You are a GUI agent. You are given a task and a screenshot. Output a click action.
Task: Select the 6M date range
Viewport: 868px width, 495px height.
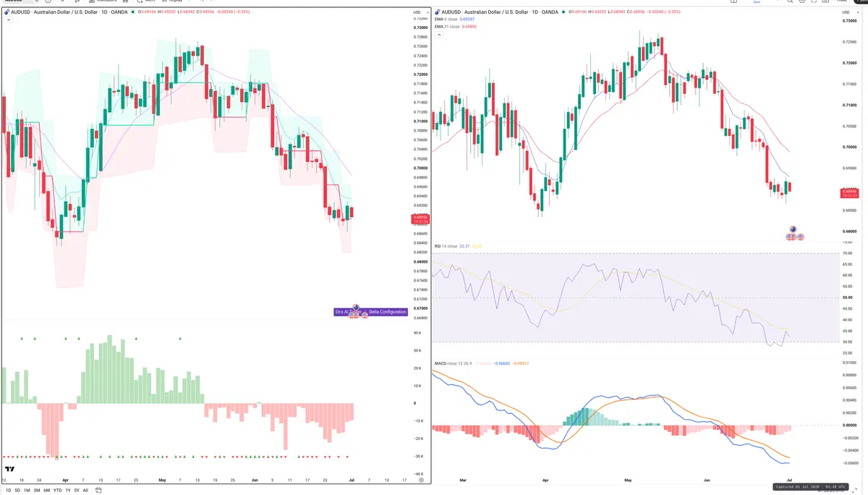[x=46, y=491]
